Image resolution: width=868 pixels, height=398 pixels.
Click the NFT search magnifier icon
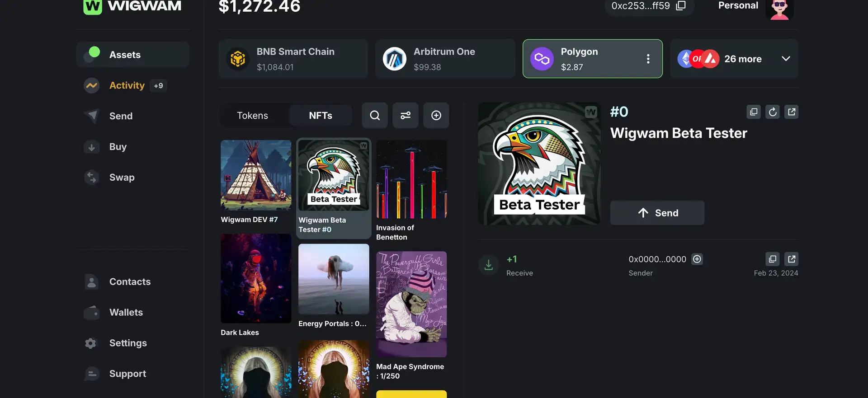pos(374,116)
